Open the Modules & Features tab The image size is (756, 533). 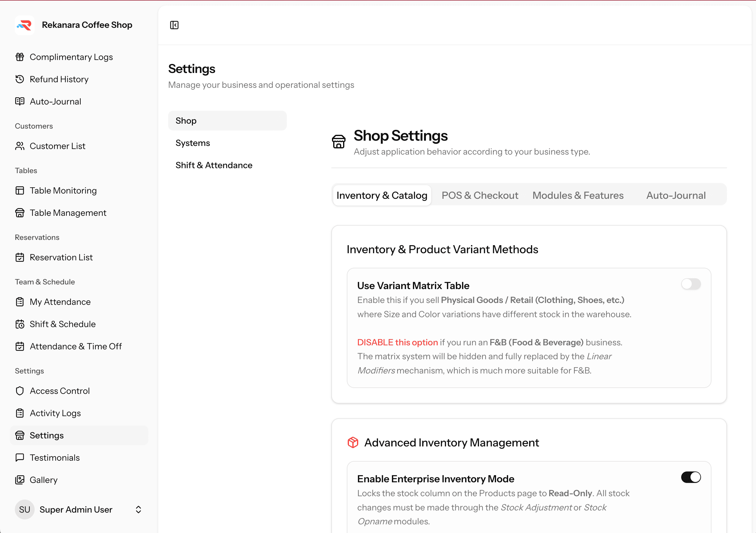(578, 195)
